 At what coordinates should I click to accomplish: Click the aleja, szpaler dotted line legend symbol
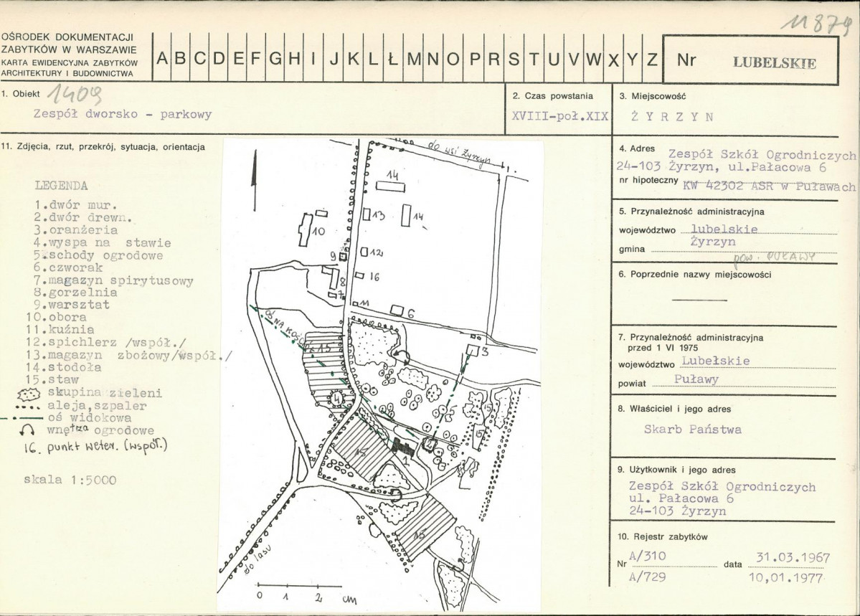click(27, 407)
